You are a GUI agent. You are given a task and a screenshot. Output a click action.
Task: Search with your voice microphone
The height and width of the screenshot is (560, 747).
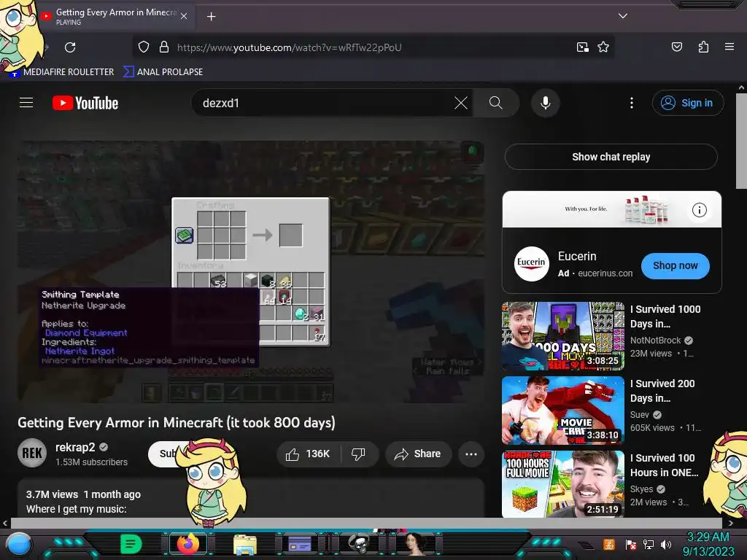(x=546, y=103)
